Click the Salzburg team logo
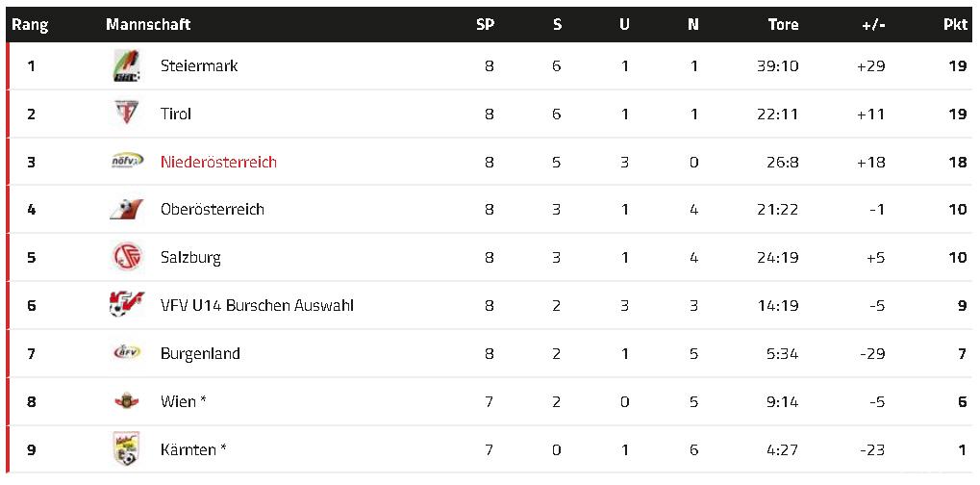980x485 pixels. tap(126, 257)
